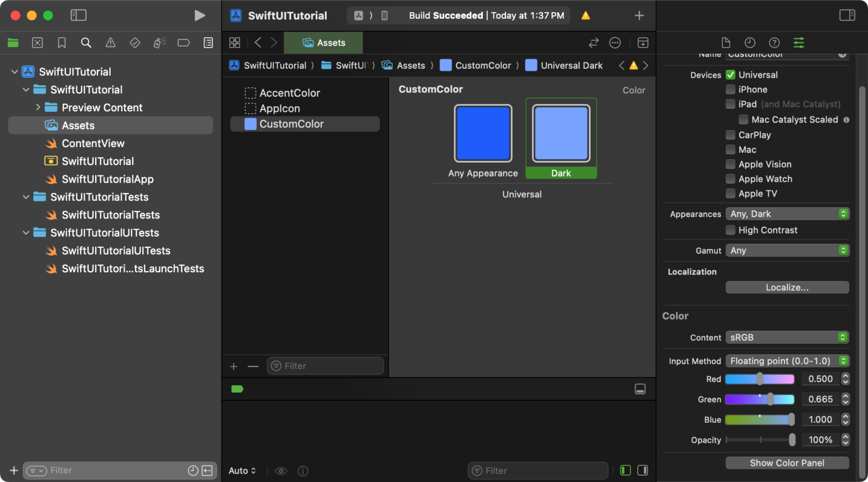
Task: Open the source control navigator icon
Action: click(x=37, y=43)
